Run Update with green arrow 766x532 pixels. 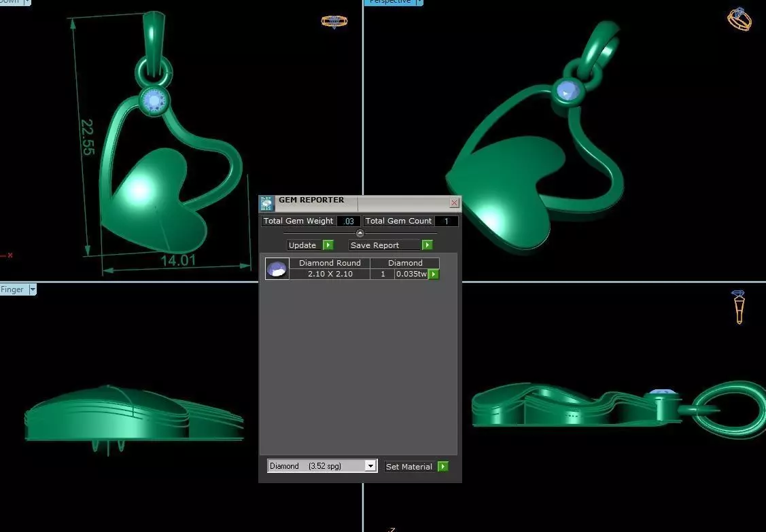pyautogui.click(x=328, y=245)
